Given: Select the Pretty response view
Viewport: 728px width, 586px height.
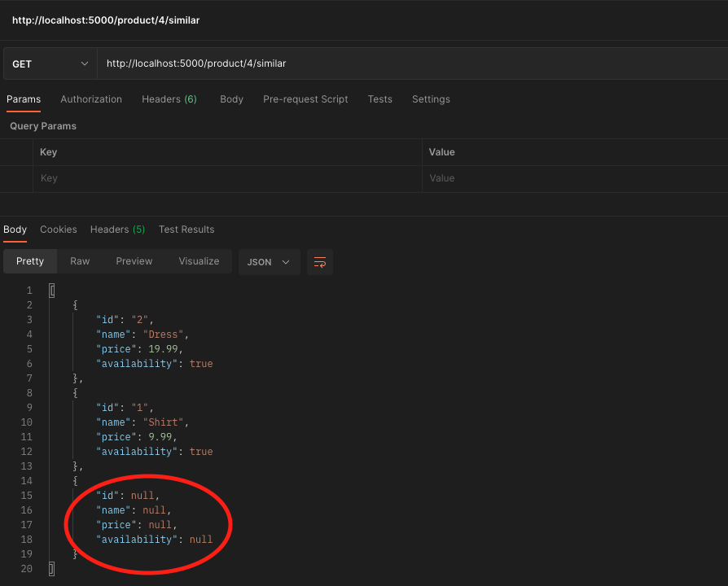Looking at the screenshot, I should [x=29, y=261].
